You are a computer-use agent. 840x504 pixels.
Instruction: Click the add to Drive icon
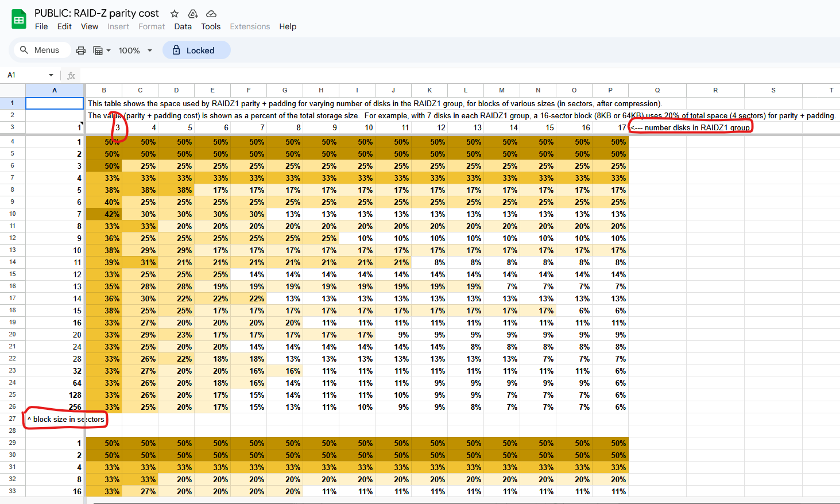click(x=193, y=14)
